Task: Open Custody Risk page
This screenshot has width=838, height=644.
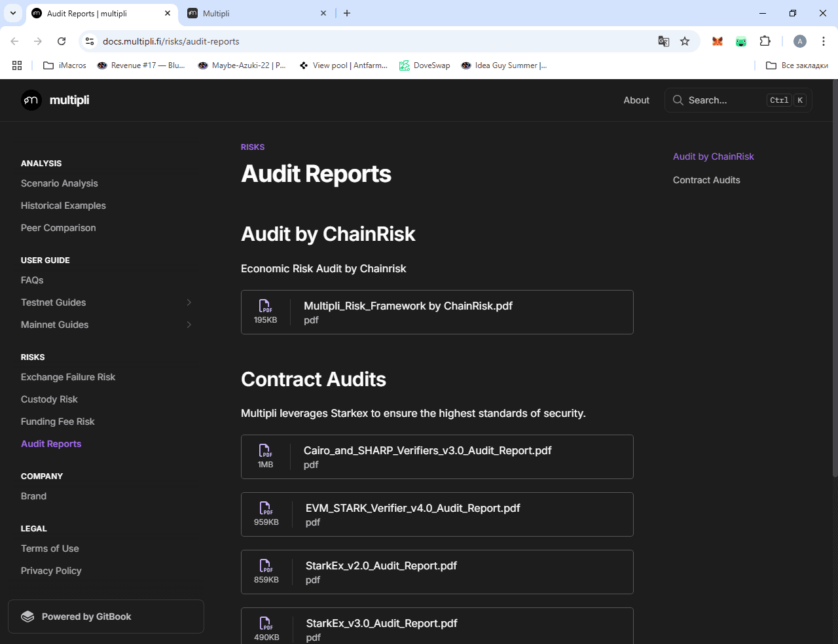Action: click(49, 399)
